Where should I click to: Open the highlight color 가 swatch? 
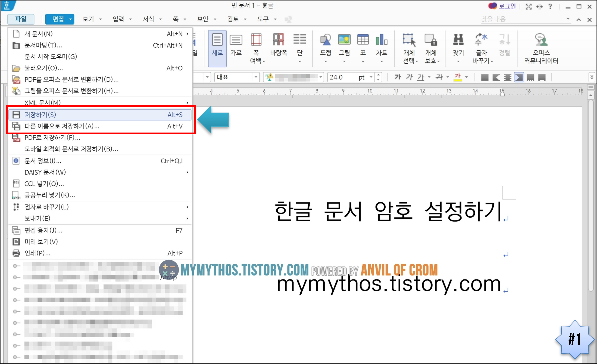(x=458, y=77)
